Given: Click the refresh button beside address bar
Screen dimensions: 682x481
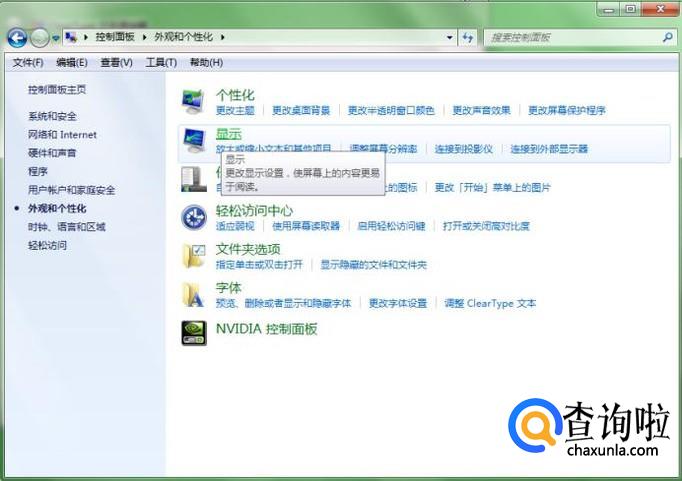Looking at the screenshot, I should pos(468,38).
